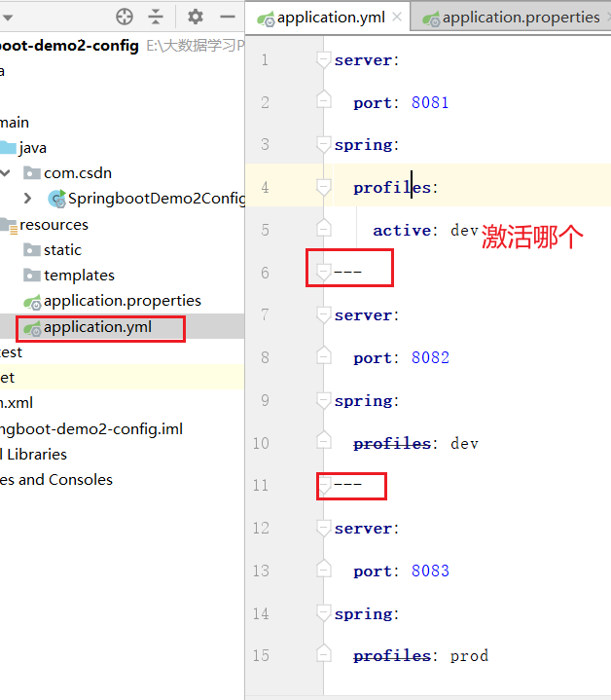Click the fold end marker on line 8
Viewport: 611px width, 700px height.
(x=323, y=355)
